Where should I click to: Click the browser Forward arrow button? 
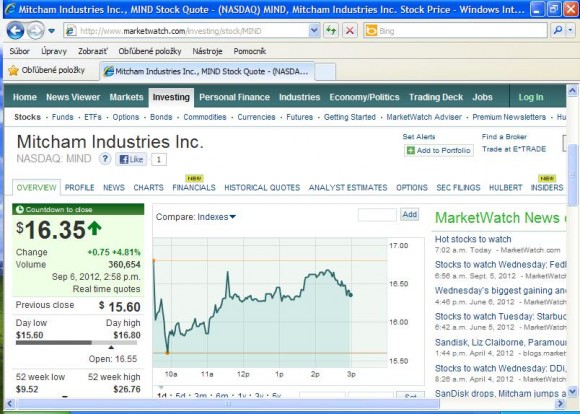(36, 31)
